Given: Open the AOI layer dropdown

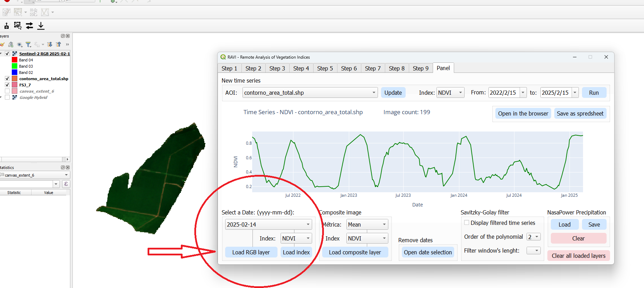Looking at the screenshot, I should [x=374, y=93].
